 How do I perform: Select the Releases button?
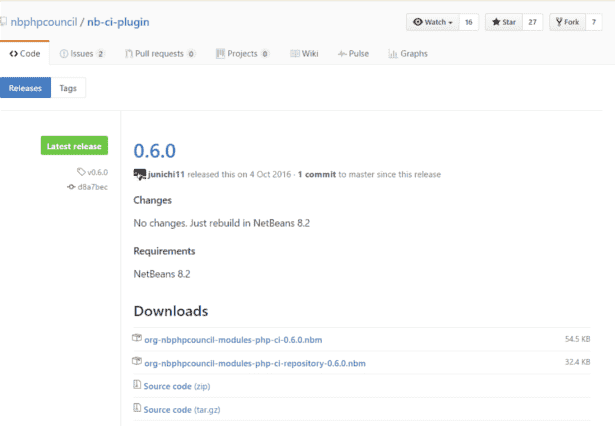[25, 88]
